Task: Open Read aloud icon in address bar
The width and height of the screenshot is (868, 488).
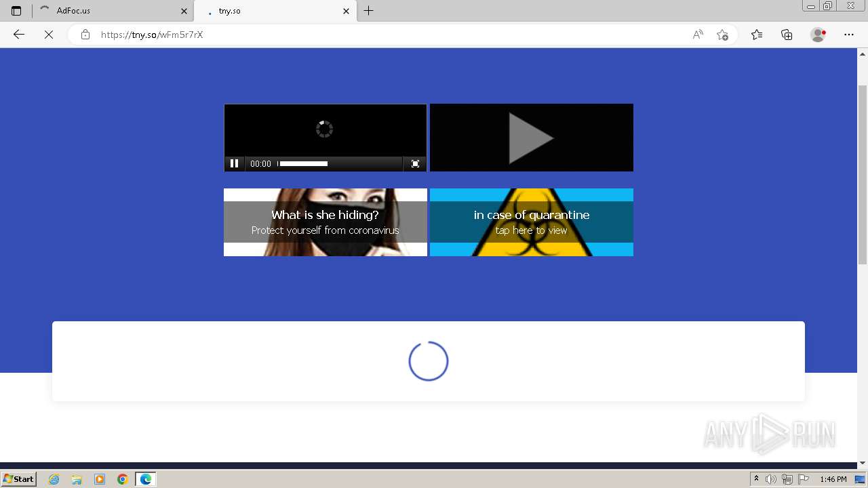Action: pos(698,35)
